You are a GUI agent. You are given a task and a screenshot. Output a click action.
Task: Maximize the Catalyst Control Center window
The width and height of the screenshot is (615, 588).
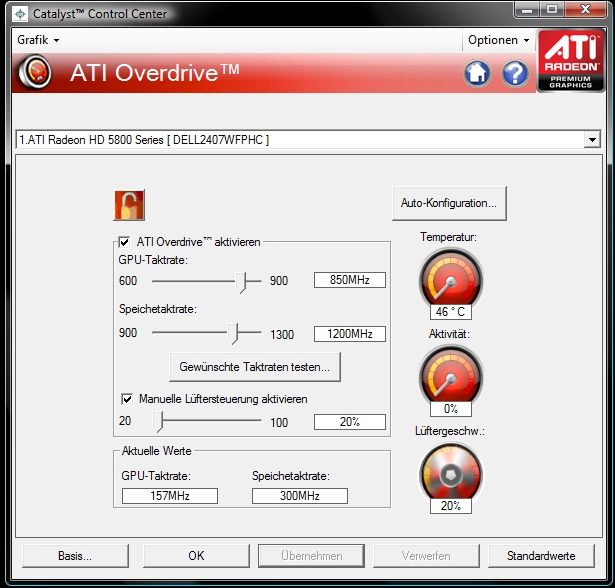(552, 9)
